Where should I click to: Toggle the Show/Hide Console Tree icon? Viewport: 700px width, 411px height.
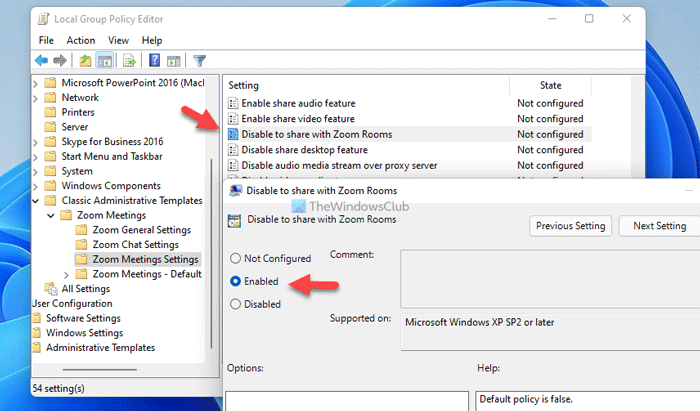[105, 60]
